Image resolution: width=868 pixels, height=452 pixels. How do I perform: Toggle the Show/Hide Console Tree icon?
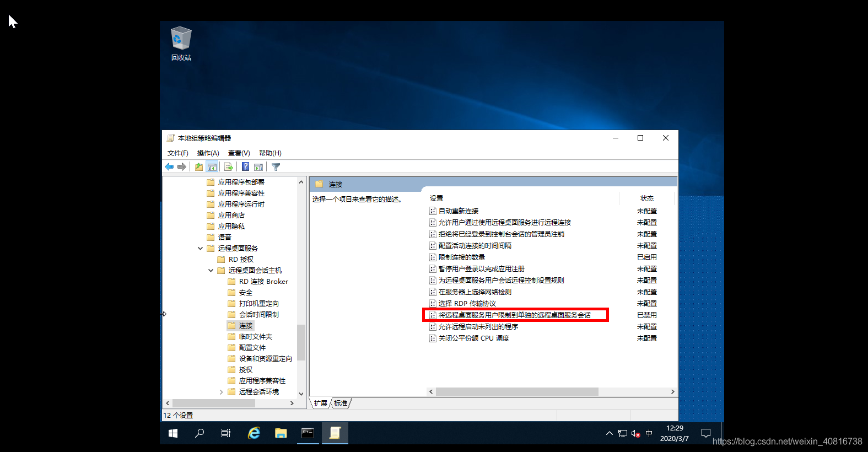point(212,167)
